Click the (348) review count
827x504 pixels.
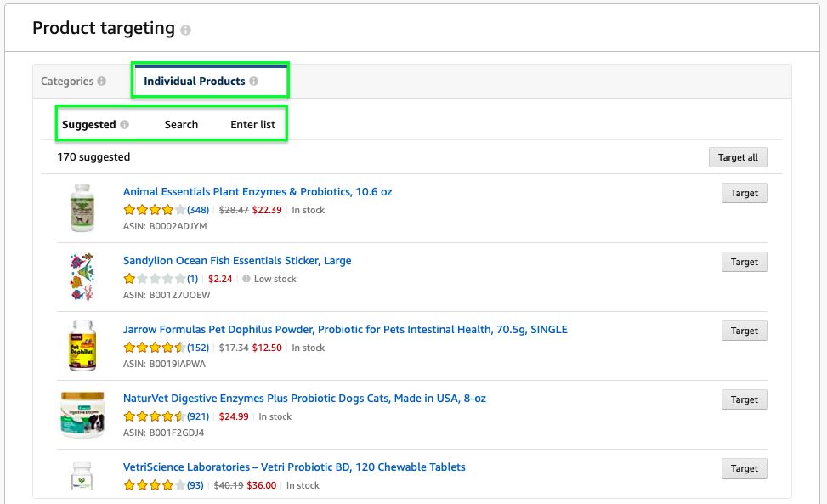pos(198,210)
